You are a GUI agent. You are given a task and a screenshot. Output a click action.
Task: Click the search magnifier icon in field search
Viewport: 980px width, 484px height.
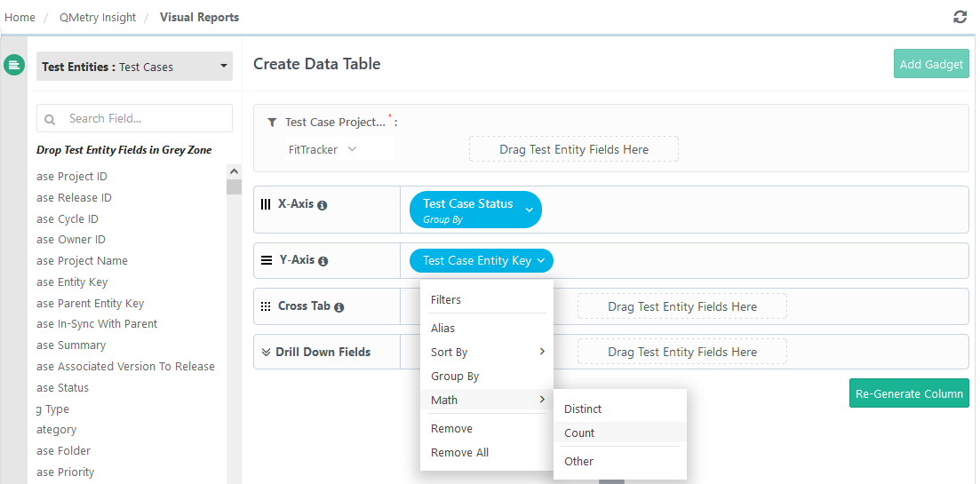pos(50,119)
